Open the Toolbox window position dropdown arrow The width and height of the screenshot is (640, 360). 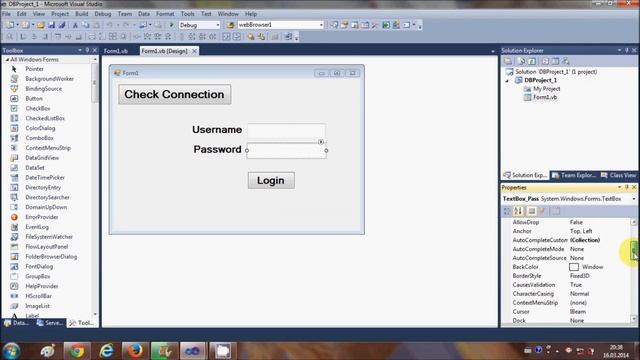(x=80, y=50)
